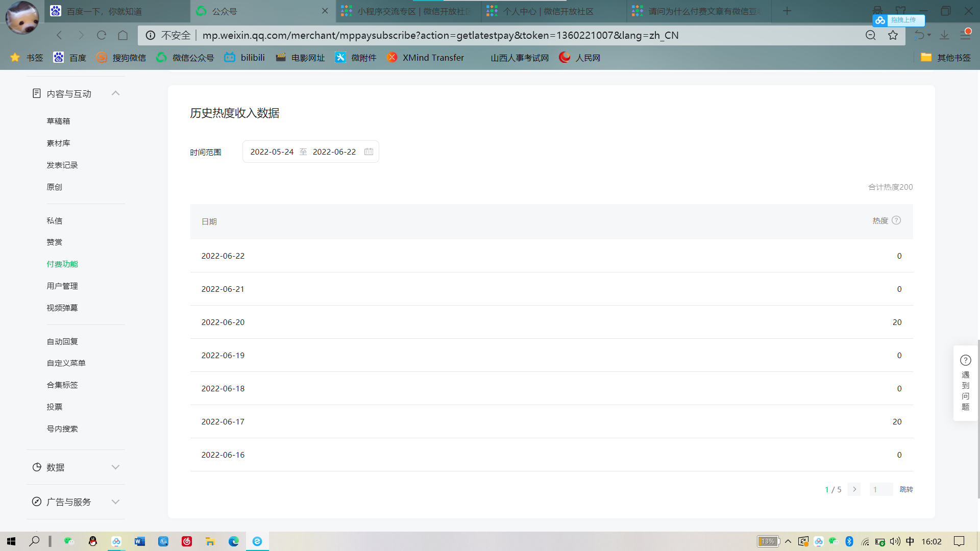The width and height of the screenshot is (980, 551).
Task: Open the calendar icon in the date range
Action: (369, 152)
